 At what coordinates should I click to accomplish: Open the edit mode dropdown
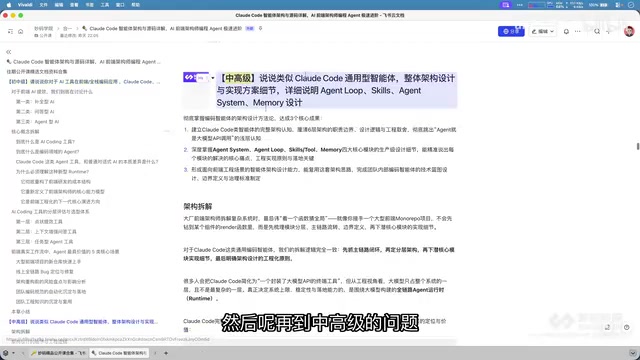pyautogui.click(x=542, y=31)
